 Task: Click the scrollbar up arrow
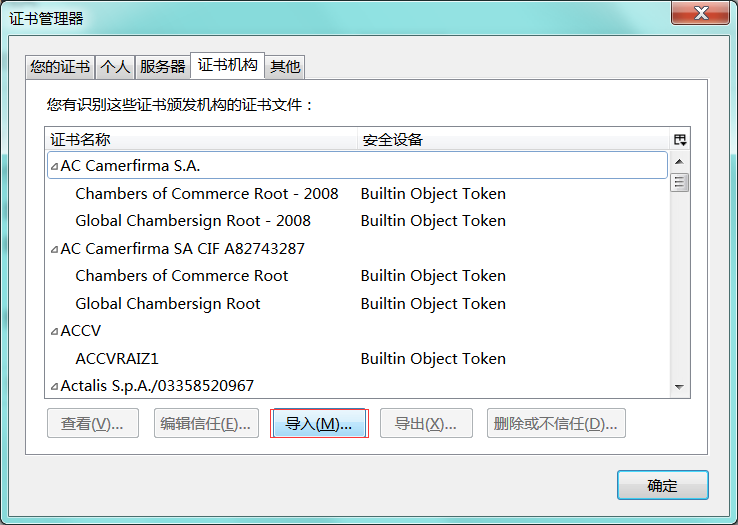pyautogui.click(x=679, y=162)
